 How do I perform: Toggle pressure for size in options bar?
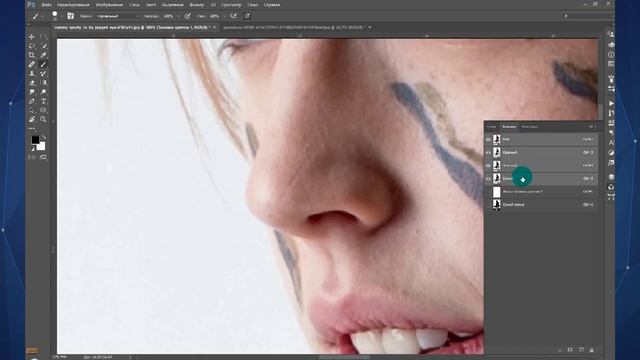(247, 16)
